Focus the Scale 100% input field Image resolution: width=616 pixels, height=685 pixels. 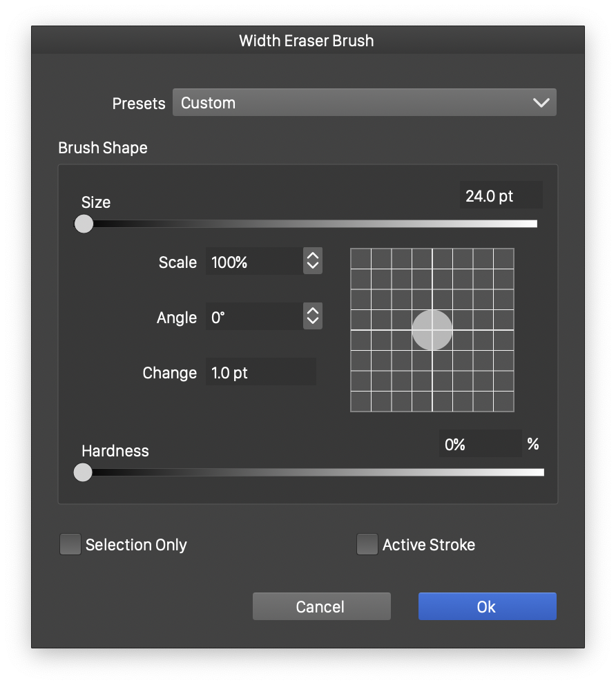click(x=253, y=262)
